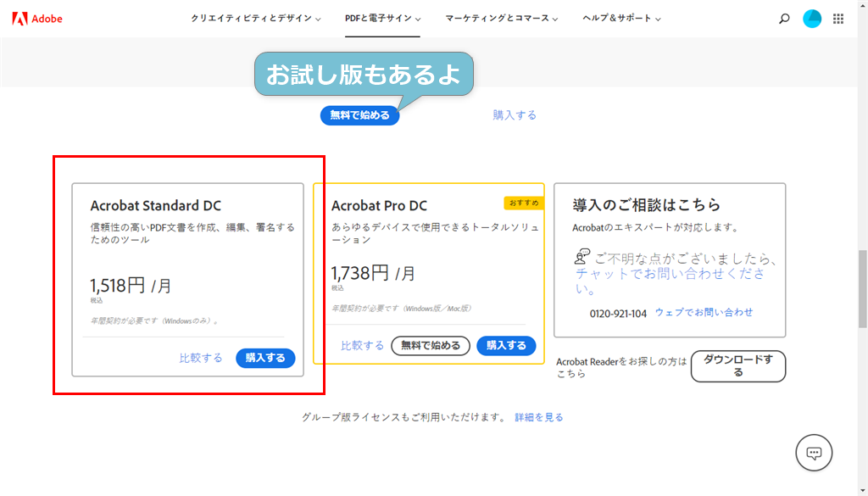The image size is (868, 496).
Task: Expand ヘルプ＆サポート menu
Action: [621, 19]
